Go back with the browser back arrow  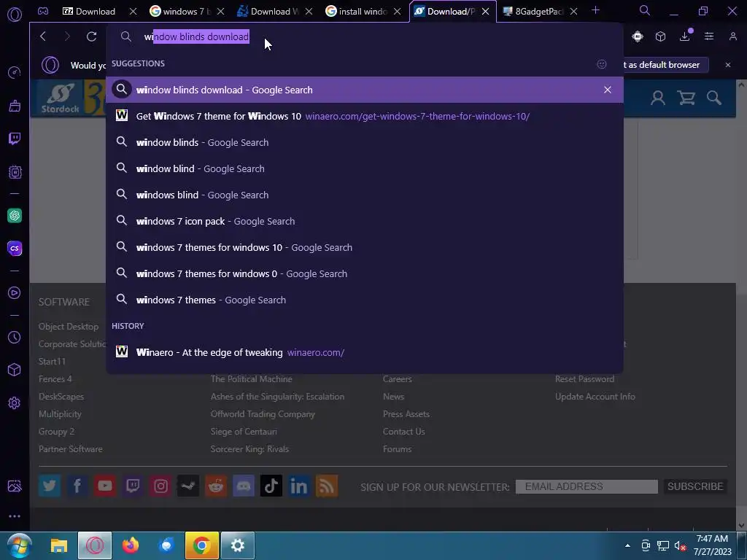43,36
